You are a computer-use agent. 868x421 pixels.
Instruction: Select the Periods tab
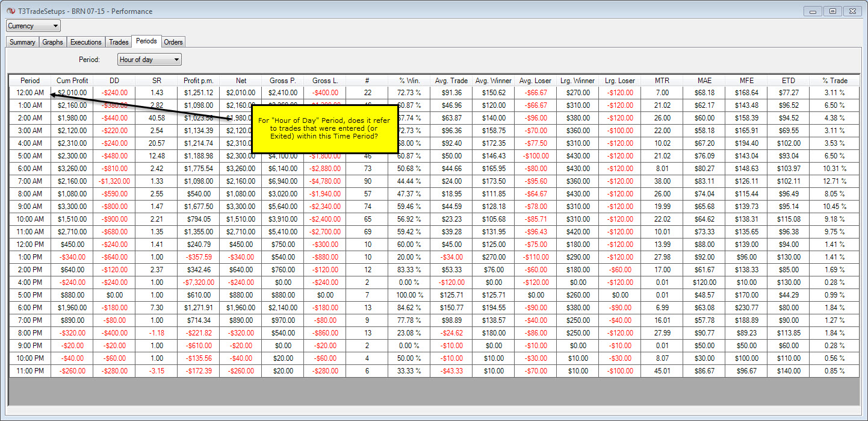click(146, 42)
